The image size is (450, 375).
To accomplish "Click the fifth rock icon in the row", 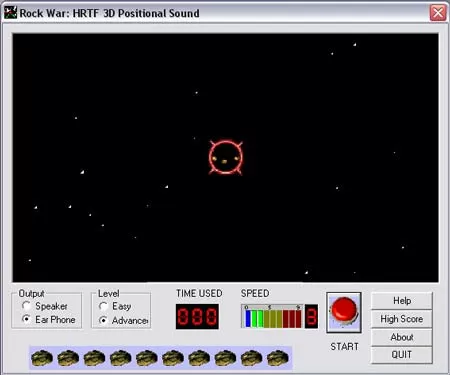I will point(147,358).
